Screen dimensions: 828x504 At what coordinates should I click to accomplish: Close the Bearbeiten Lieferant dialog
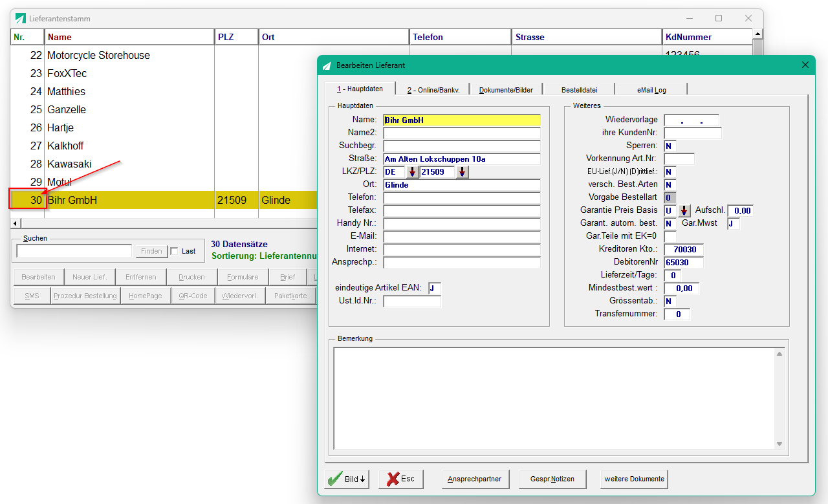click(805, 65)
